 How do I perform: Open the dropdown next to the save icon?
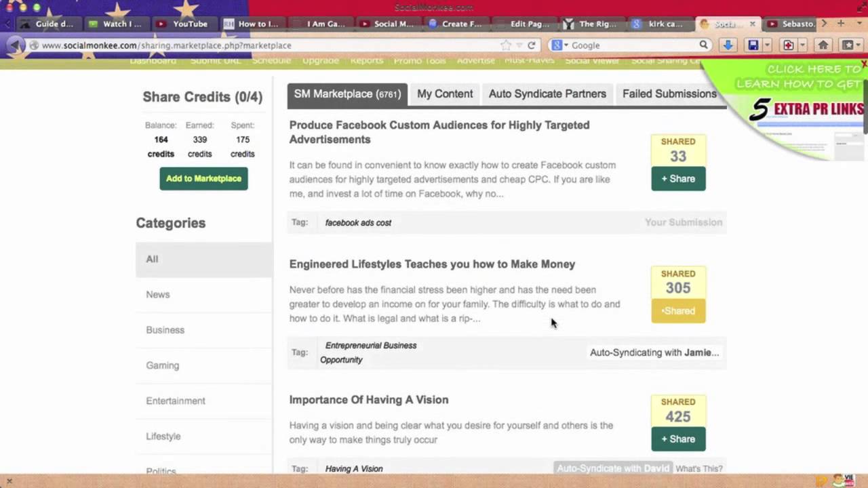[767, 45]
